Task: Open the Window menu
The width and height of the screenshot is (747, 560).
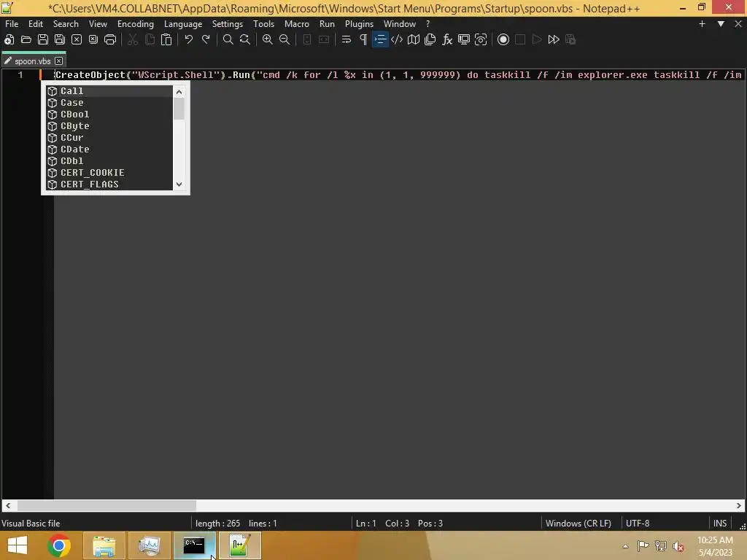Action: pos(400,24)
